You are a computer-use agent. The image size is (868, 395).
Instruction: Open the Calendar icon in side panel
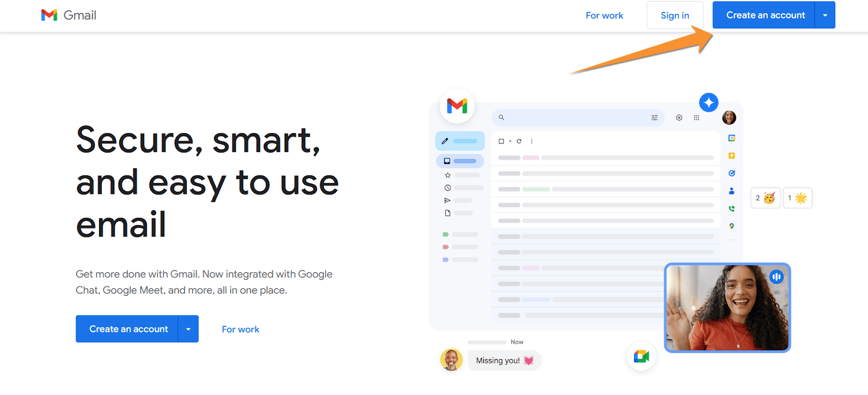(x=731, y=138)
